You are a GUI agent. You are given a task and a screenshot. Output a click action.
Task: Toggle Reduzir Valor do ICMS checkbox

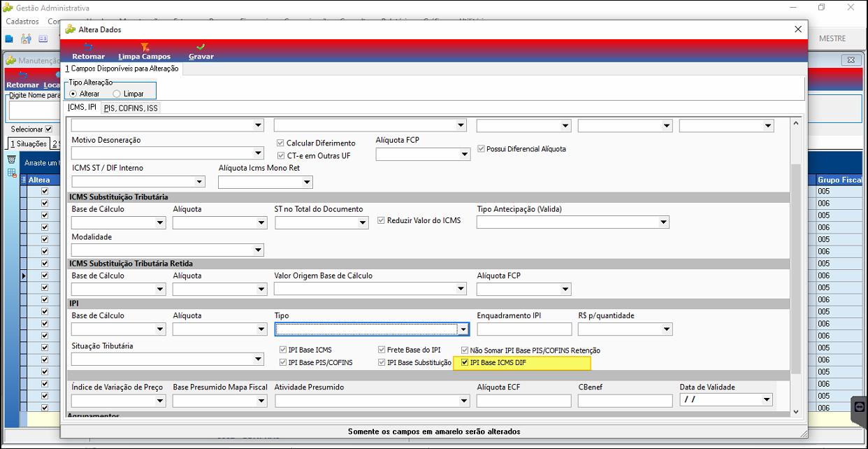pos(382,220)
